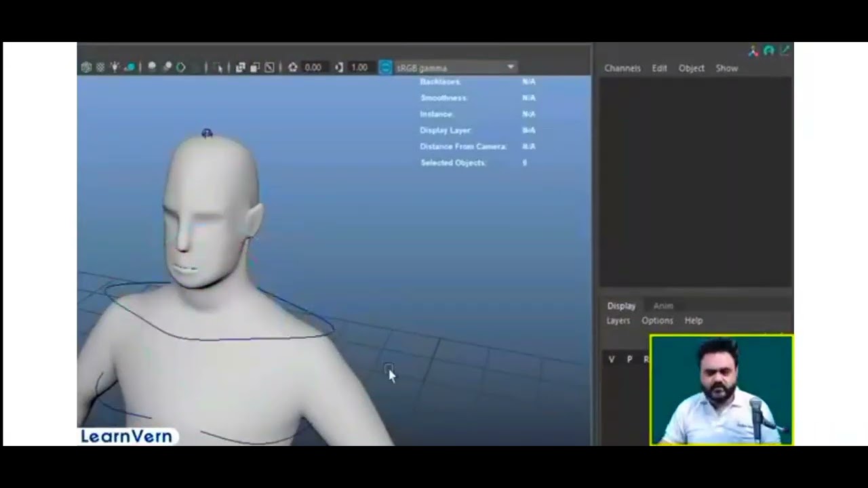Open the Options menu in Layer Editor
This screenshot has width=868, height=488.
click(x=657, y=321)
